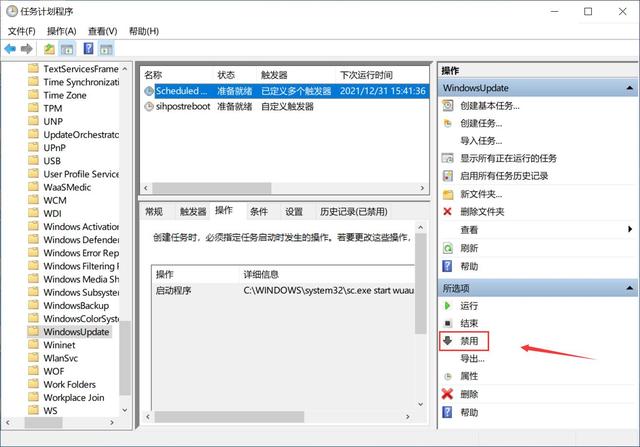This screenshot has height=447, width=640.
Task: Click the 属性 clock icon
Action: (448, 376)
